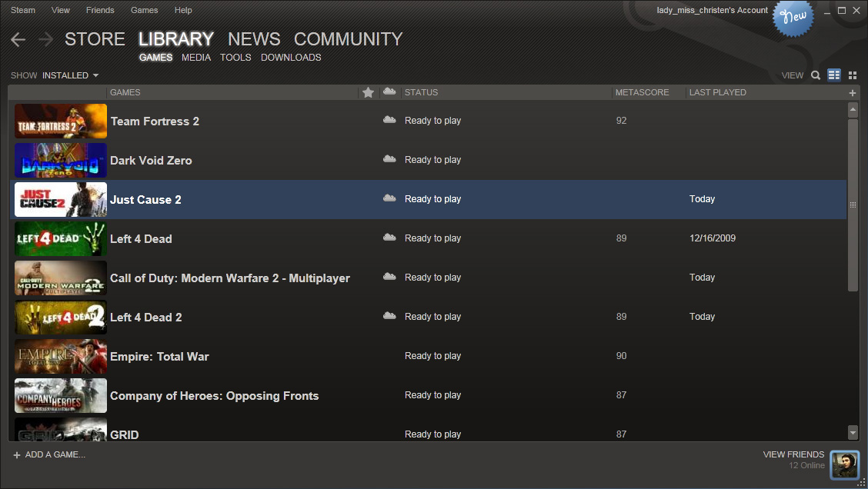Expand the SHOW INSTALLED filter dropdown
Screen dimensions: 868x489
(x=70, y=75)
